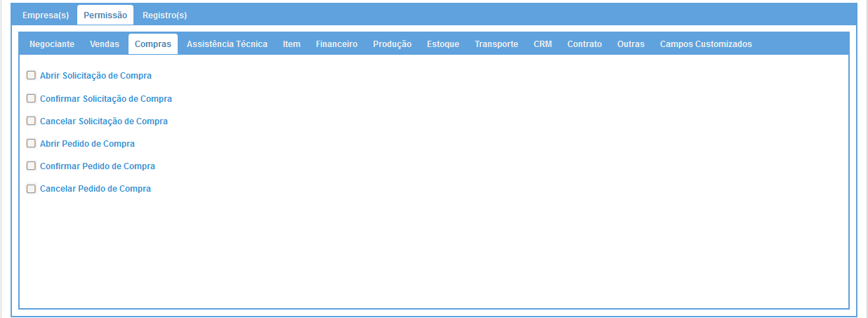Tick Cancelar Pedido de Compra checkbox
The height and width of the screenshot is (318, 868).
[31, 188]
